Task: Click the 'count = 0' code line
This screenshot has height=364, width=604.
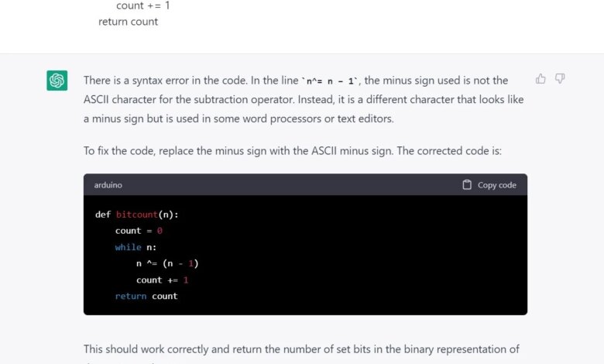Action: tap(139, 231)
